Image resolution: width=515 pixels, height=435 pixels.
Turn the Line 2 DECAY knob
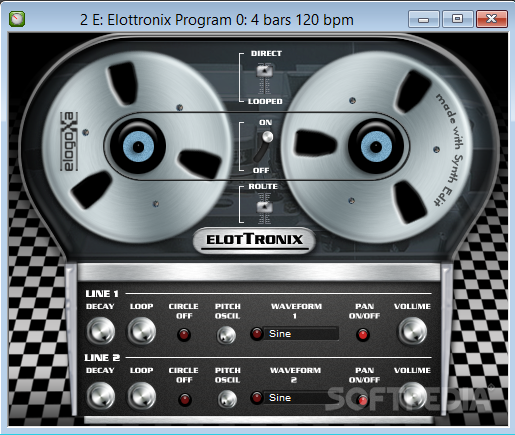point(100,396)
